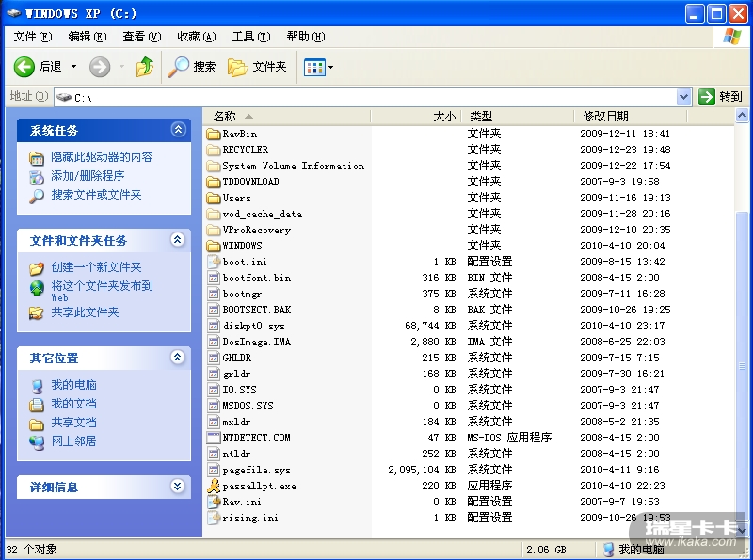The height and width of the screenshot is (560, 753).
Task: Click the Go (转到) button
Action: [721, 96]
